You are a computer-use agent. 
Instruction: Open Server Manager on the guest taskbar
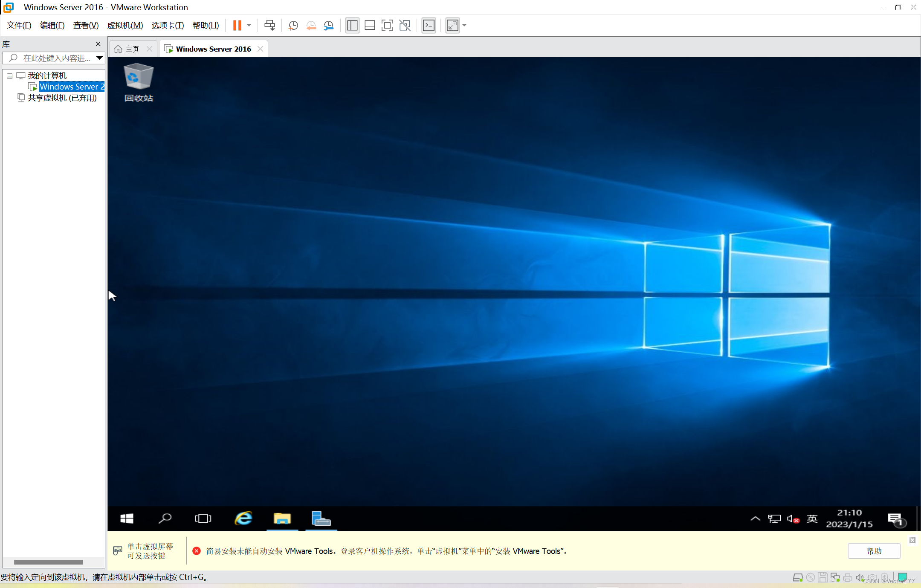tap(321, 518)
